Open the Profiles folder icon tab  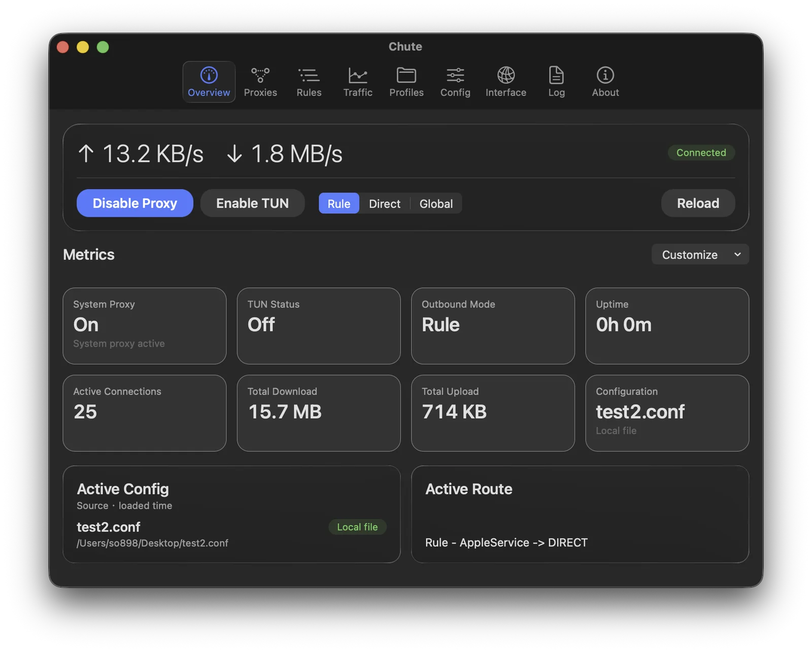(406, 82)
